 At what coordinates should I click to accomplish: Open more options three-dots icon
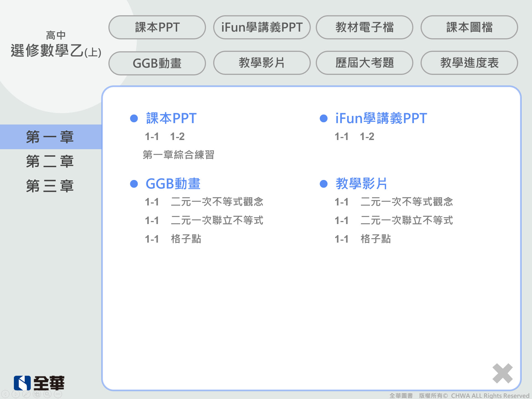point(58,394)
